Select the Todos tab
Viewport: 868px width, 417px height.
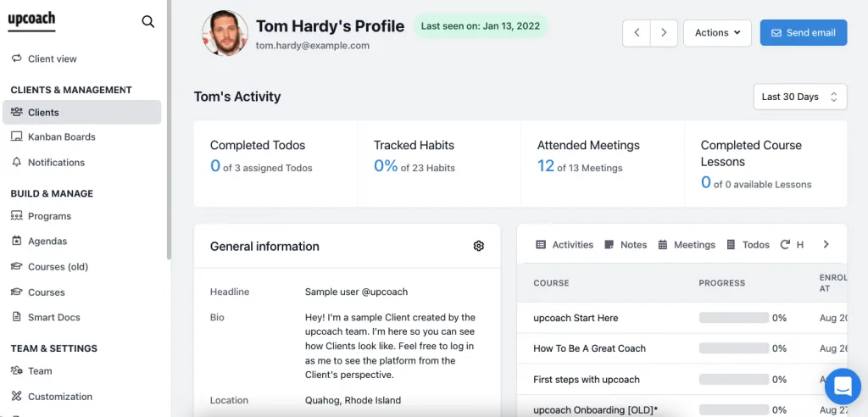[x=748, y=244]
